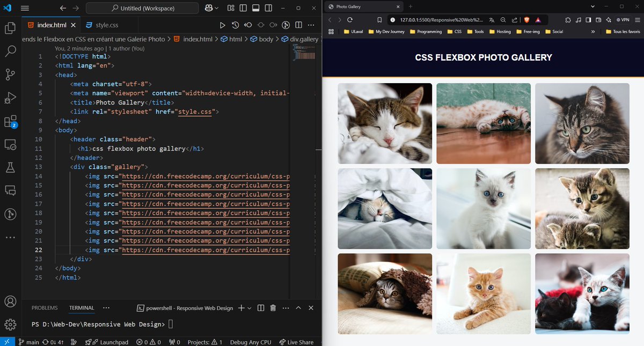Open the Manage gear in VS Code
This screenshot has width=644, height=346.
click(x=10, y=325)
